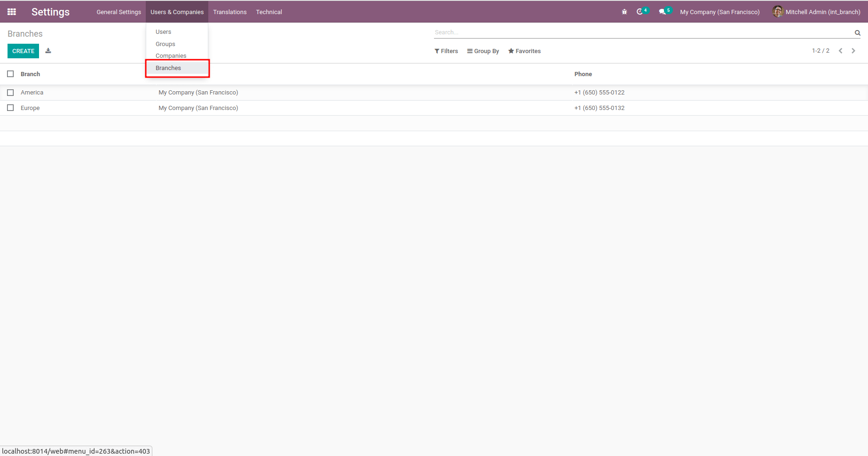868x456 pixels.
Task: Open the Translations menu
Action: click(229, 12)
